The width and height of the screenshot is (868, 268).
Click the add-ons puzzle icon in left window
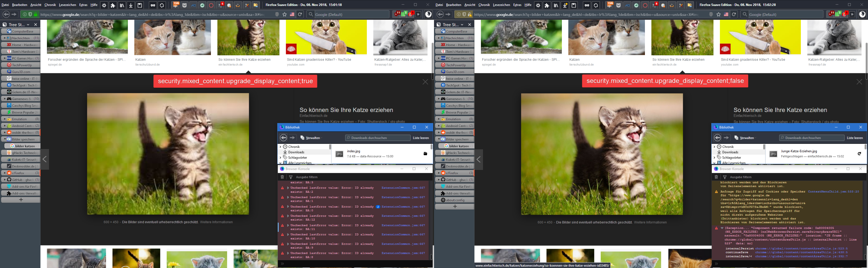click(113, 5)
